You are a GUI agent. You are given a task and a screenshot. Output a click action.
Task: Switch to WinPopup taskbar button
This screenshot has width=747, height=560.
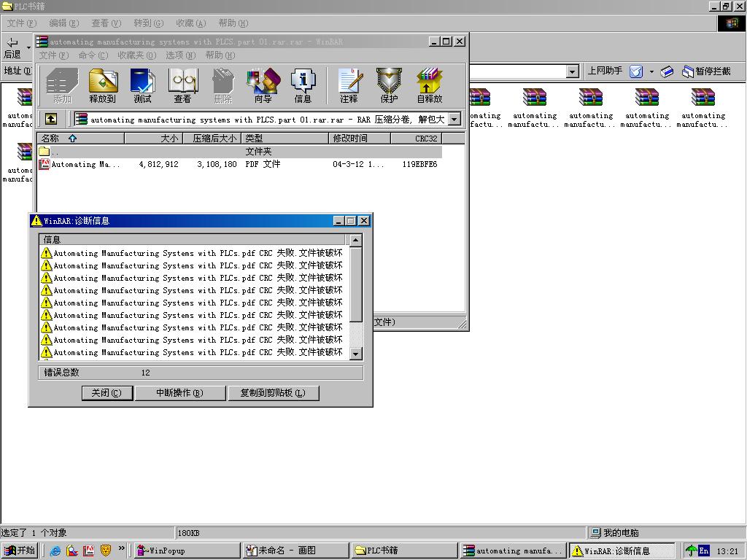[187, 551]
